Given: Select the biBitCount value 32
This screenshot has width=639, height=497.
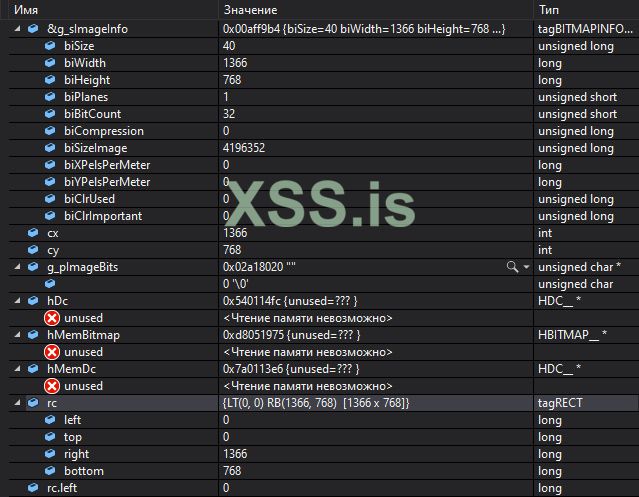Looking at the screenshot, I should click(x=229, y=114).
